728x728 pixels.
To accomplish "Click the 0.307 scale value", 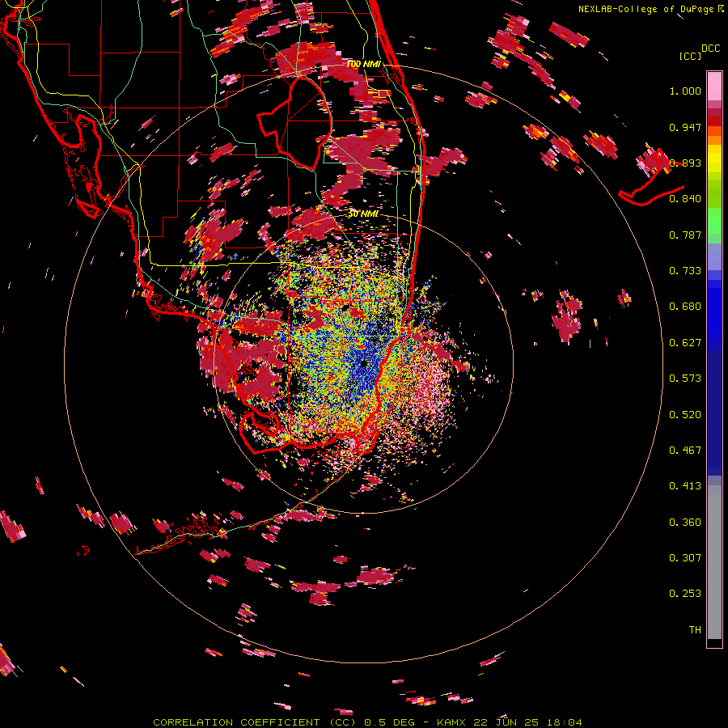I will 685,558.
